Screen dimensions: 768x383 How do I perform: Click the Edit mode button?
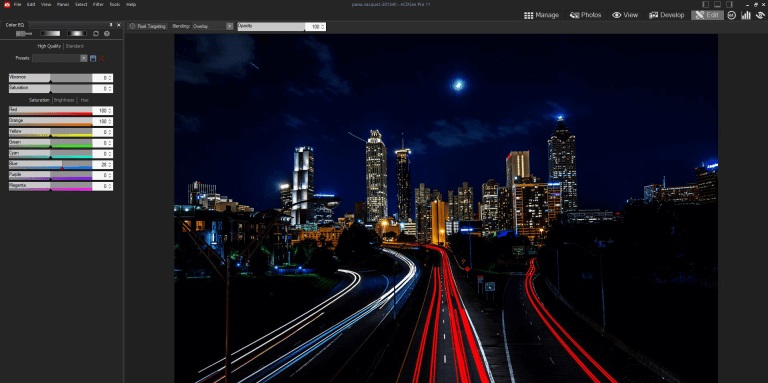click(707, 15)
